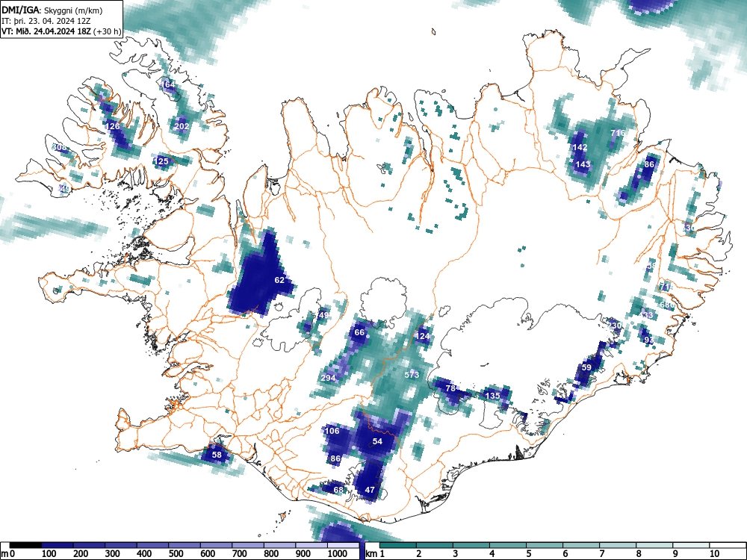Click the 200 label on the m scale

[81, 553]
